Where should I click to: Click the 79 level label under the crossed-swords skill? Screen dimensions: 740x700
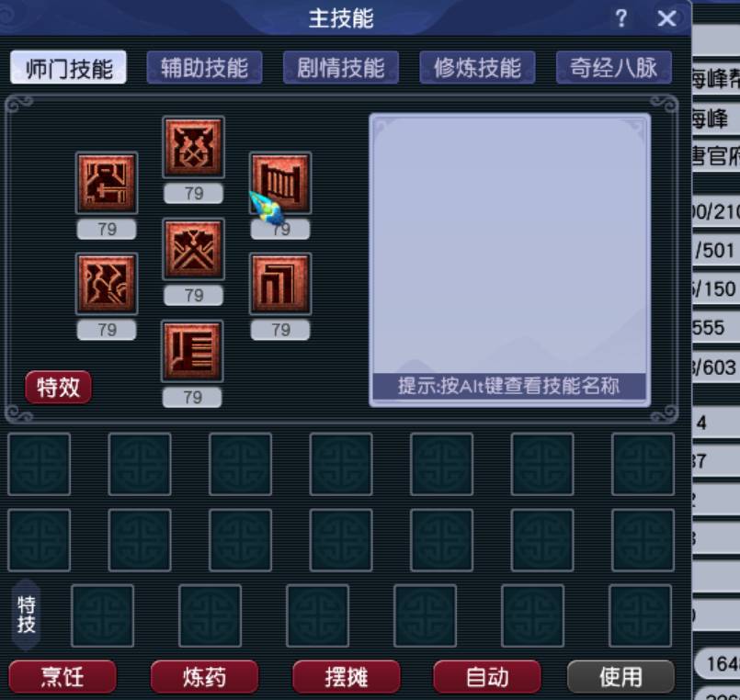(x=193, y=295)
